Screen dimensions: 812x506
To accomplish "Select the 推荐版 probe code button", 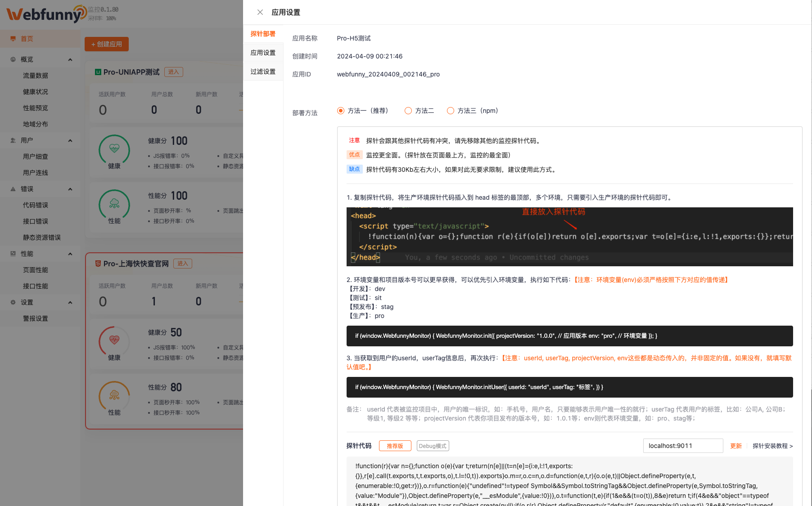I will 395,446.
